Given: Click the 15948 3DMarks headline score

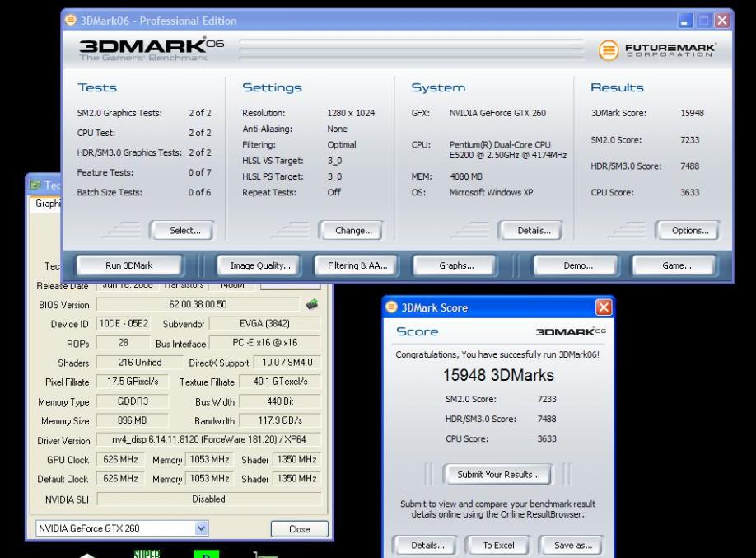Looking at the screenshot, I should point(498,375).
